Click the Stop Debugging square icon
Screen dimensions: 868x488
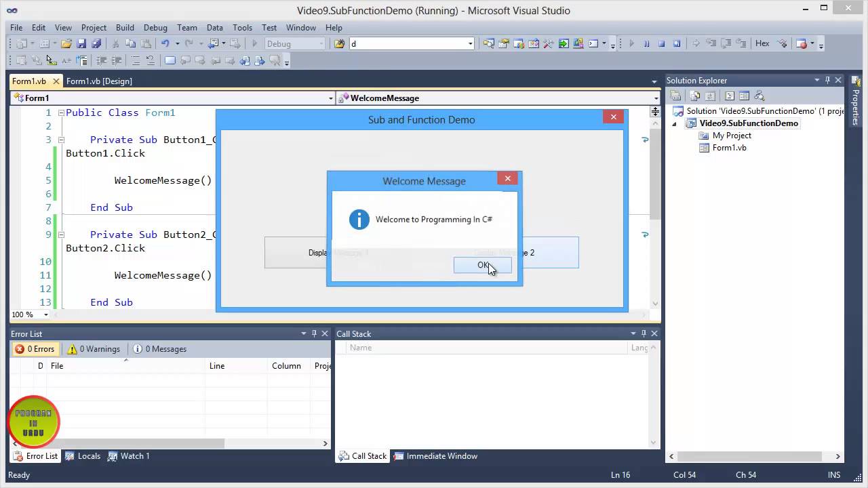(661, 43)
